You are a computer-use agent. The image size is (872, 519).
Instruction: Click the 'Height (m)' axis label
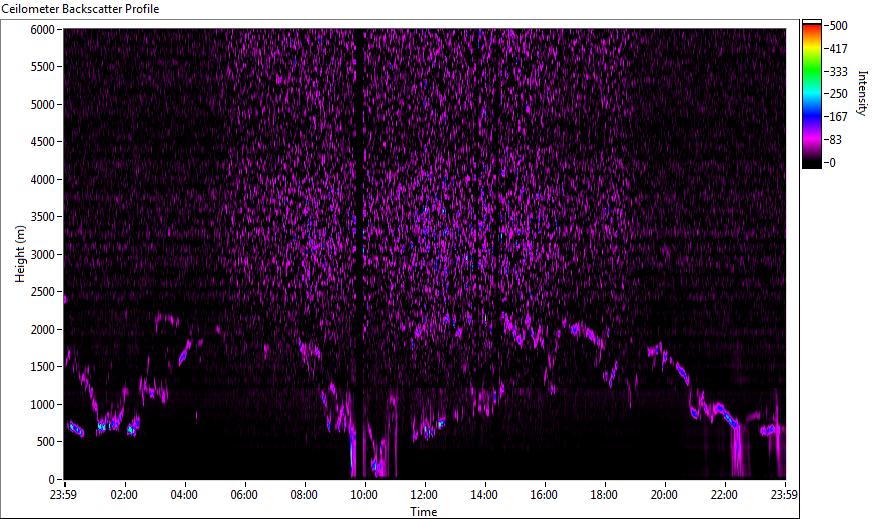click(20, 254)
